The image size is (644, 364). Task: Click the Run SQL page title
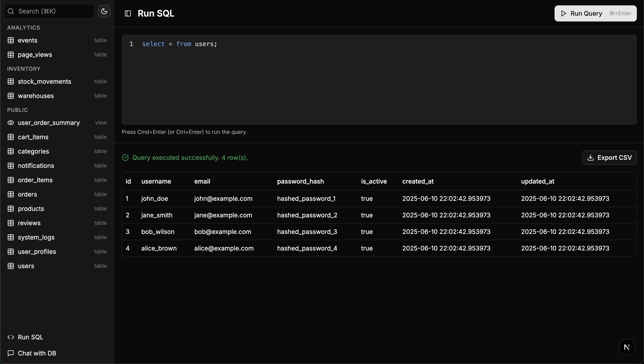tap(156, 13)
